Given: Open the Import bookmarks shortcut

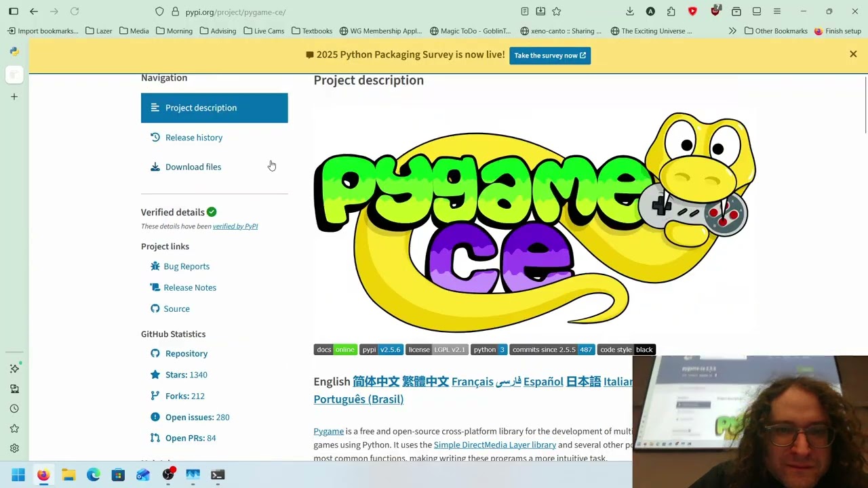Looking at the screenshot, I should coord(43,30).
